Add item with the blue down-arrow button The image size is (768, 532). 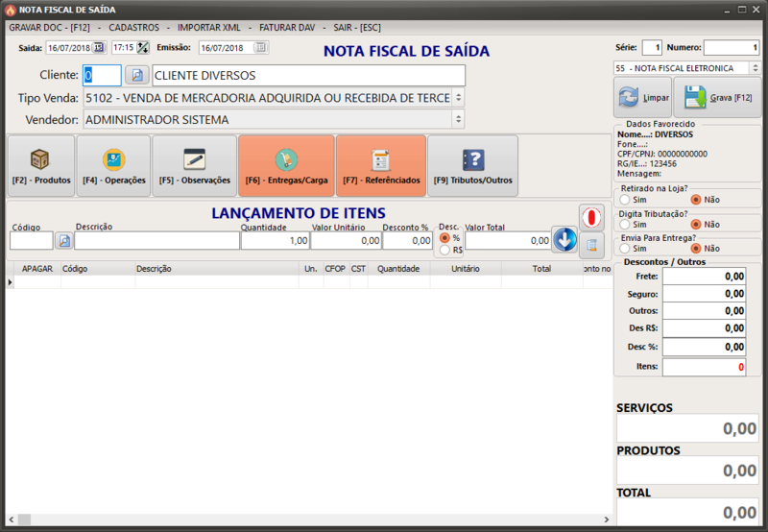pos(564,240)
